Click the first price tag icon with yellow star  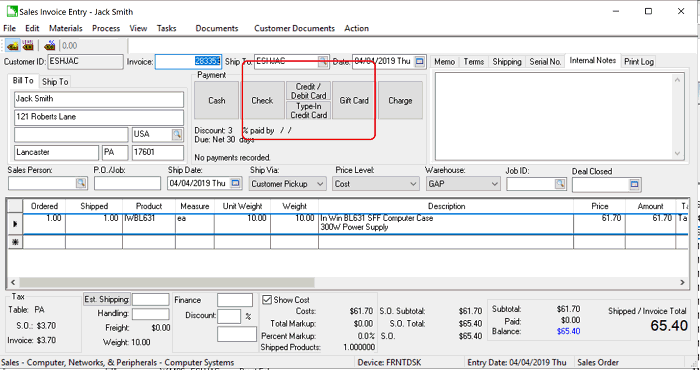13,46
